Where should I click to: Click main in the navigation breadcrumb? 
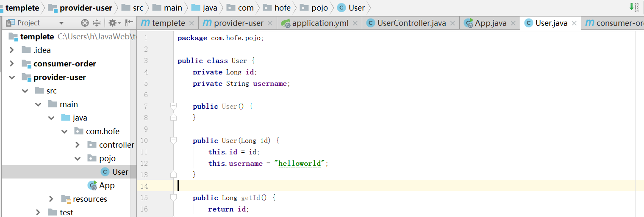coord(167,8)
